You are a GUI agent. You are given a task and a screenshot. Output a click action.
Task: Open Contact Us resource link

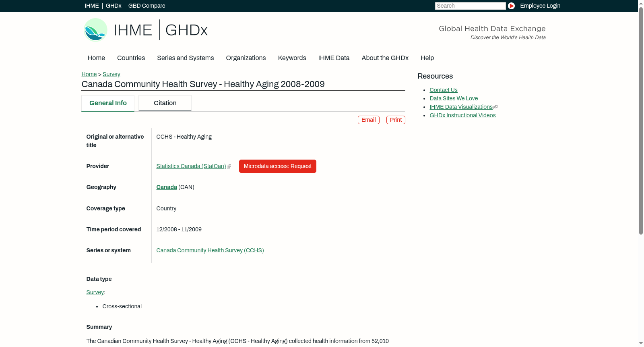coord(444,90)
